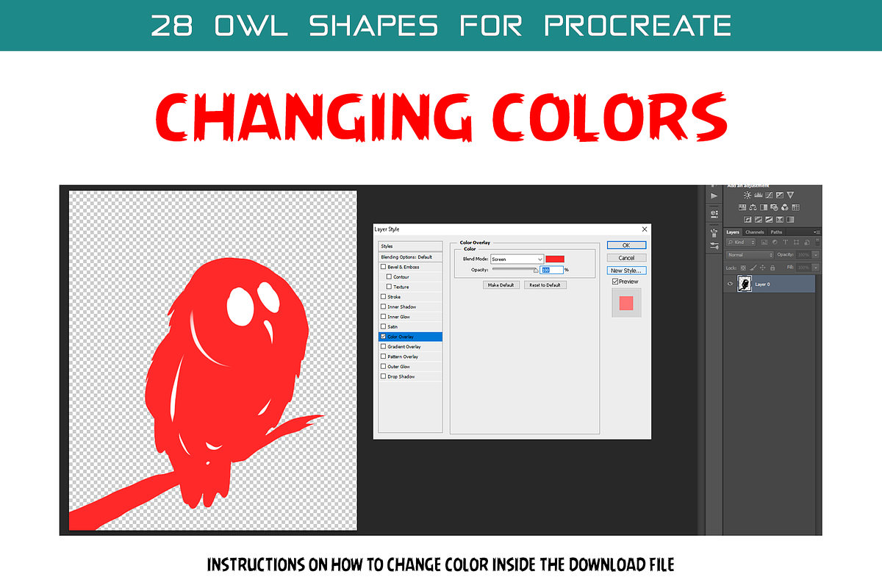The width and height of the screenshot is (882, 588).
Task: Add a Curves adjustment layer
Action: 769,195
